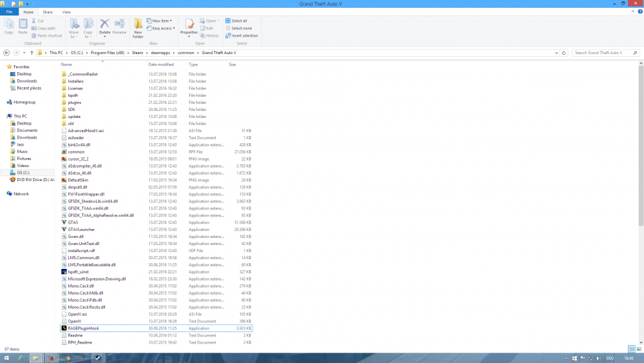
Task: Go up one folder level arrow
Action: (32, 53)
